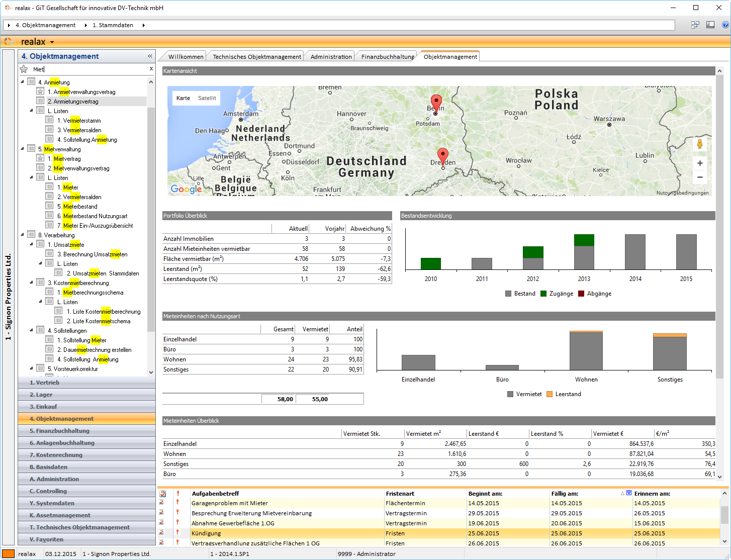Click the Street View pegman on map
This screenshot has width=731, height=560.
tap(699, 144)
